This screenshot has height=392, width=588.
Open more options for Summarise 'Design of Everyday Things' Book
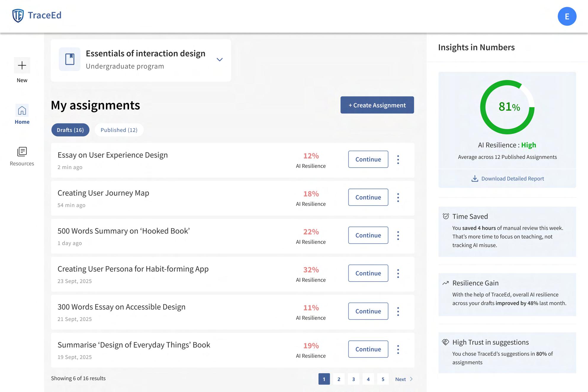398,349
